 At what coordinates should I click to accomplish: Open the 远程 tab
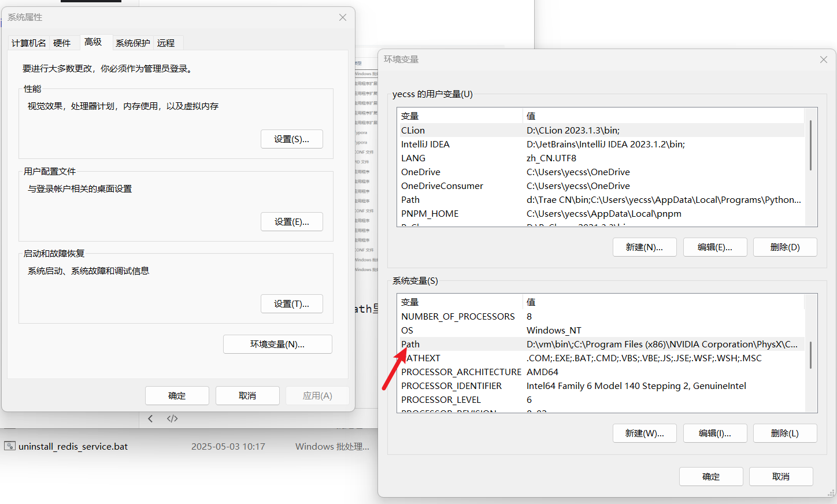(x=166, y=43)
